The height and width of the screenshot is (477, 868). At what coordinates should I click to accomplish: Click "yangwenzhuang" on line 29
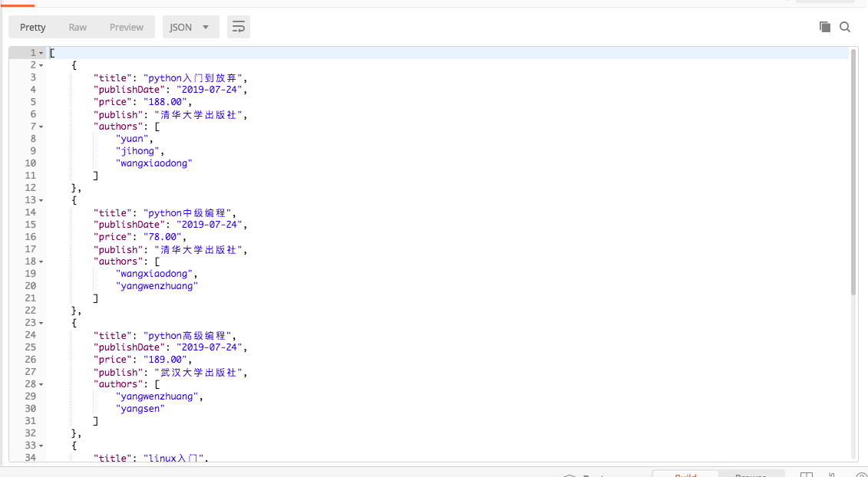[157, 396]
